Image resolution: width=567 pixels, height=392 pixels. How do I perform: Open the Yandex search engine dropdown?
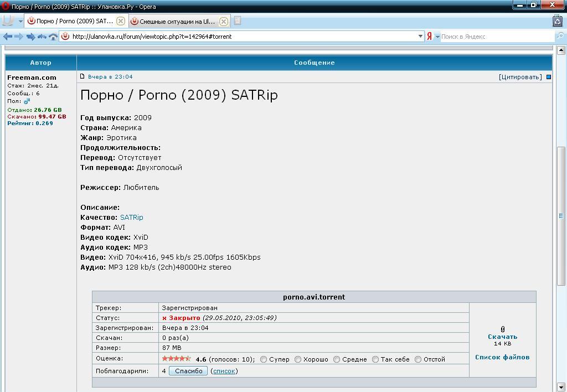(x=437, y=37)
